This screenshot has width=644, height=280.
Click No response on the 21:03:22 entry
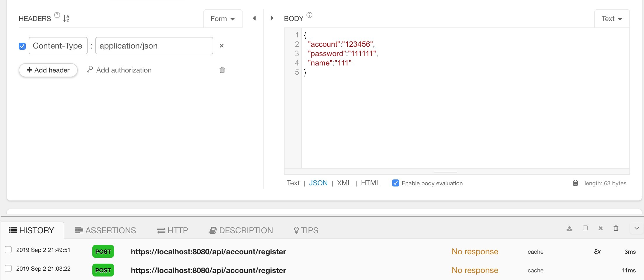point(475,270)
